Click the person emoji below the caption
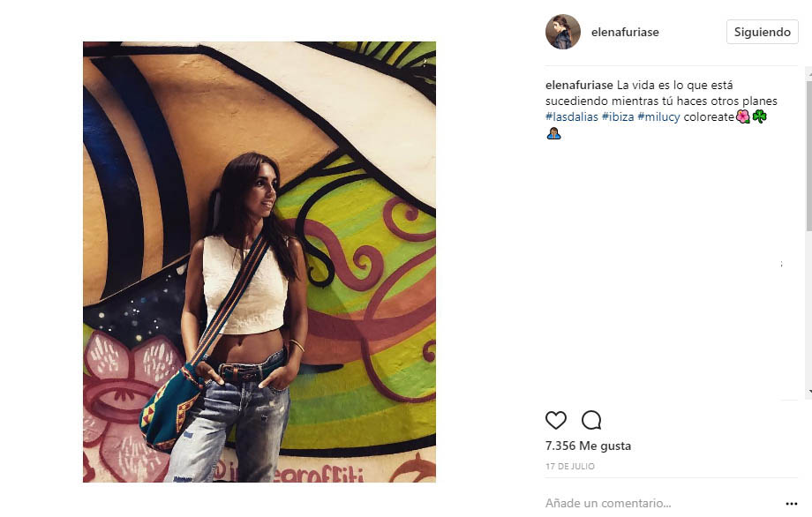 tap(553, 133)
